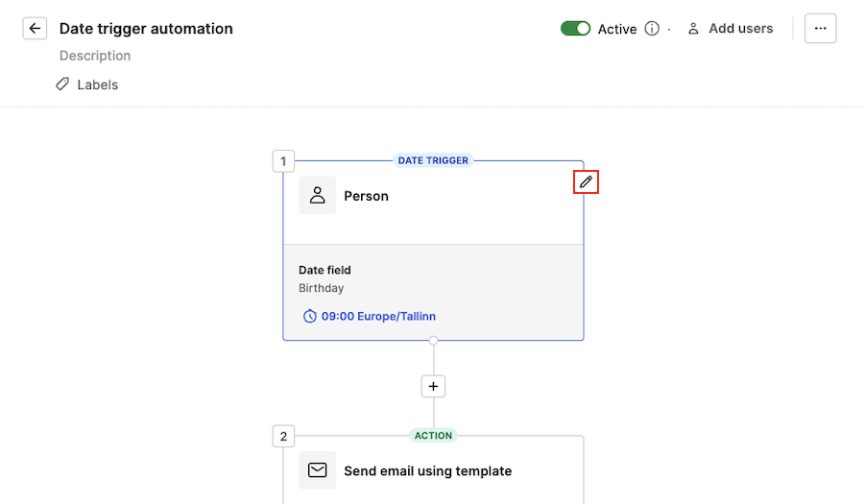Open the three-dots more options menu
Screen dimensions: 864x504
820,29
